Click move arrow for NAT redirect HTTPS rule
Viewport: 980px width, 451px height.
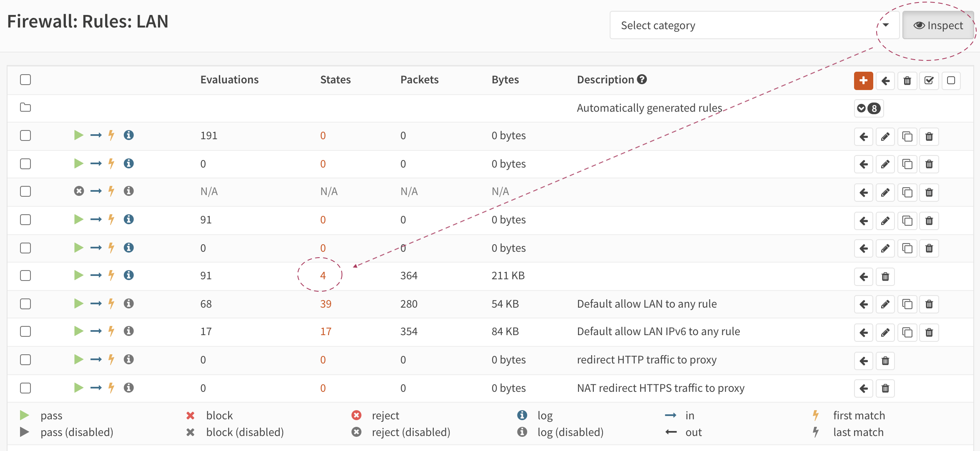(x=864, y=388)
